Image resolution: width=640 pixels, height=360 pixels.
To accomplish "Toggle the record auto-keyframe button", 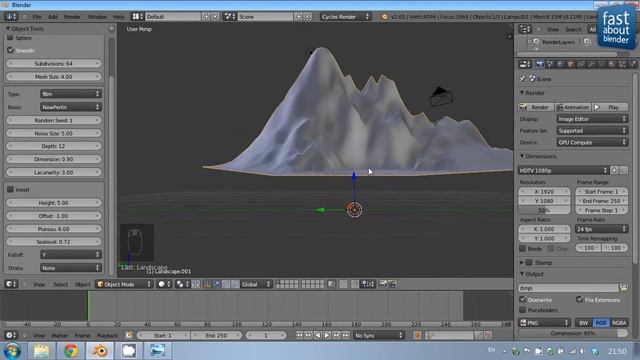I will pos(417,336).
